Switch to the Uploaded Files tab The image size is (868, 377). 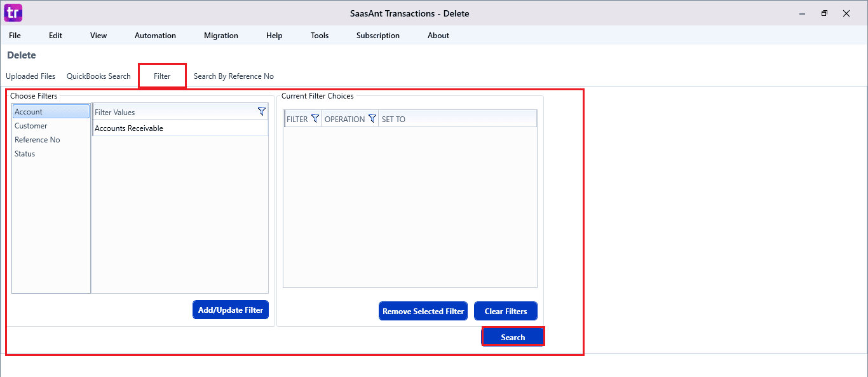click(x=31, y=76)
